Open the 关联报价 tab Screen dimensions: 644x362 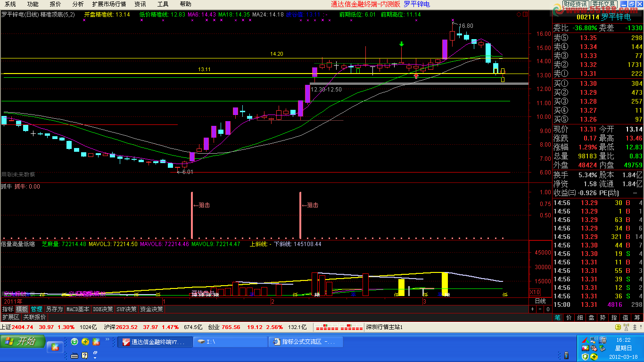[x=34, y=317]
